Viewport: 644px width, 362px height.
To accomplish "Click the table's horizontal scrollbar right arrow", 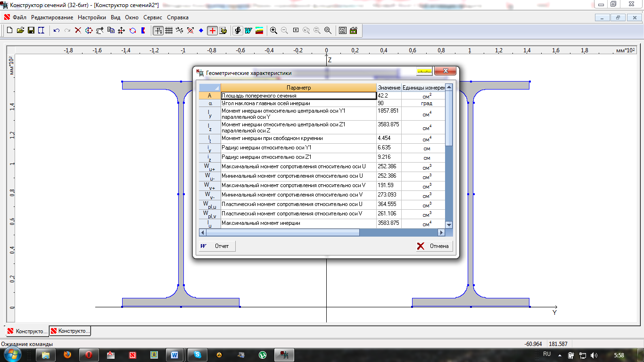I will [x=442, y=232].
